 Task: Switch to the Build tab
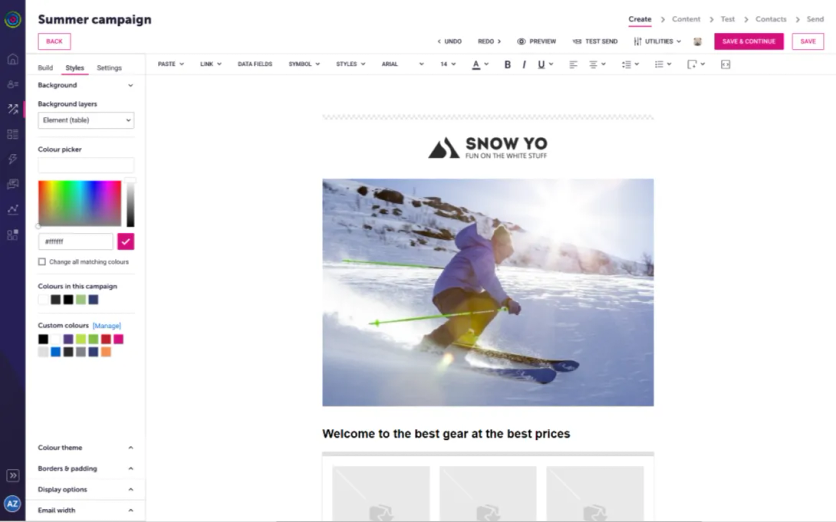(45, 68)
